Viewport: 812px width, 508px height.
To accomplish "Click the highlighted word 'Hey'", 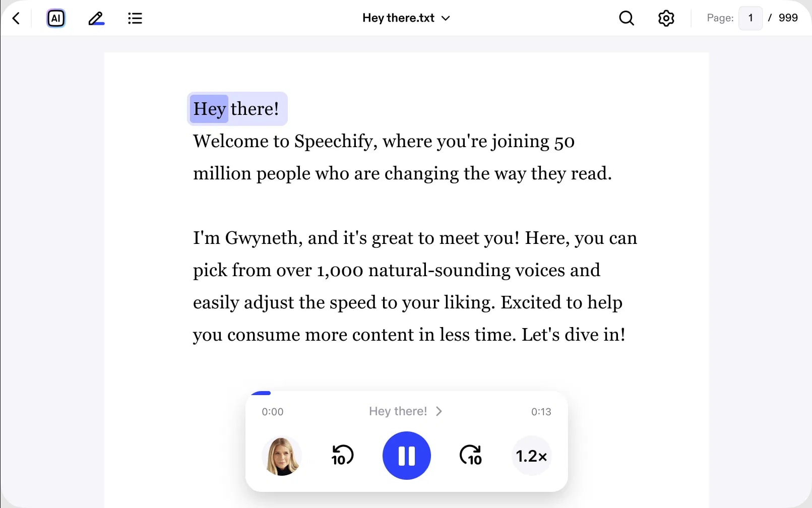I will click(209, 109).
